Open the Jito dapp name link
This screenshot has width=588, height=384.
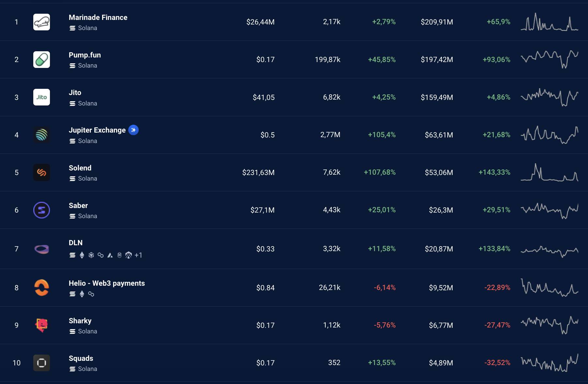pyautogui.click(x=75, y=92)
